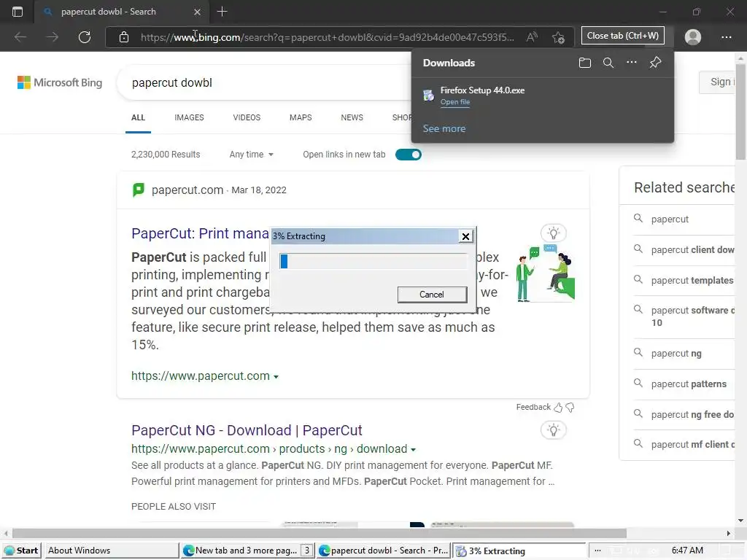Add this page to favorites star icon

click(558, 37)
